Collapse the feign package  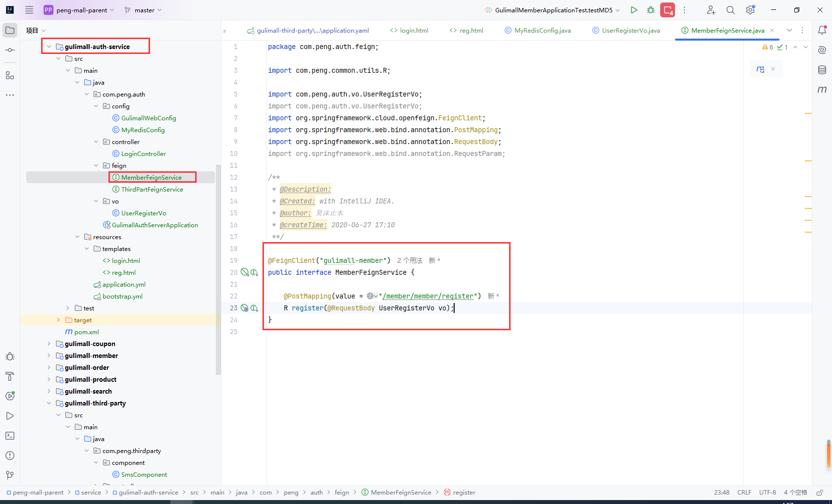96,165
